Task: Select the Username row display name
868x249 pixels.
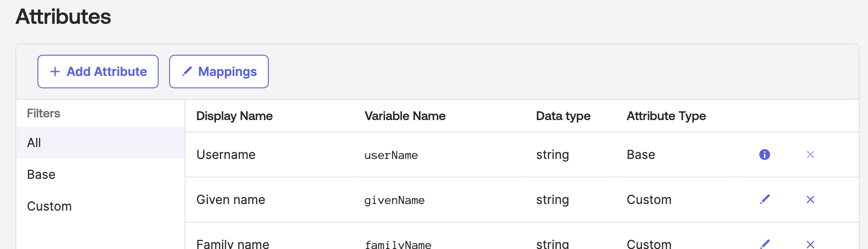Action: pyautogui.click(x=226, y=155)
